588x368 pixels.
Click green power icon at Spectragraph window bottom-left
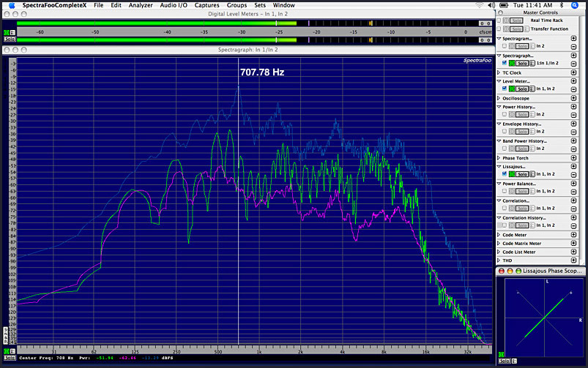(6, 351)
